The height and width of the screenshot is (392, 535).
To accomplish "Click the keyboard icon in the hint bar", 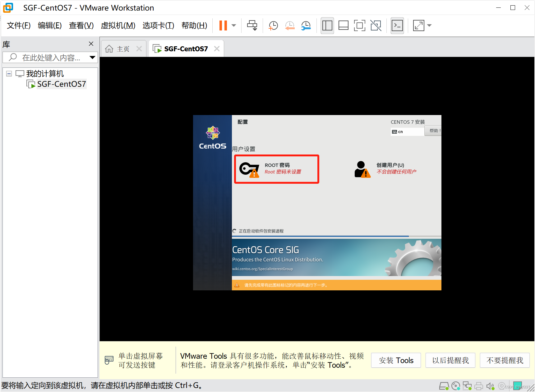I will coord(109,360).
